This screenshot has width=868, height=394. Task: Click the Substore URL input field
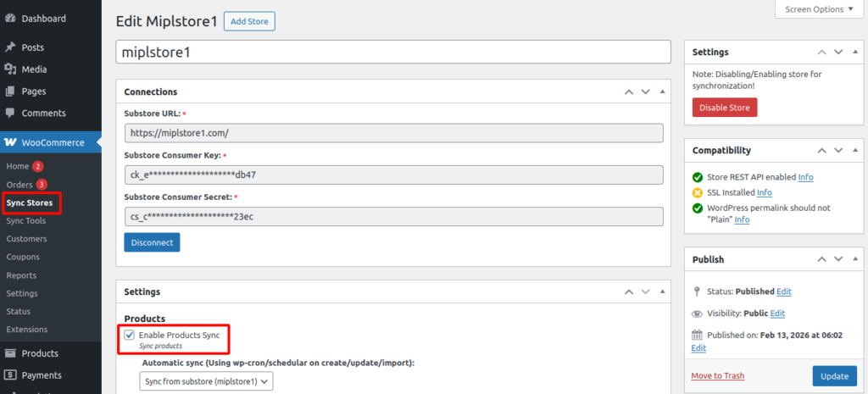click(x=393, y=133)
